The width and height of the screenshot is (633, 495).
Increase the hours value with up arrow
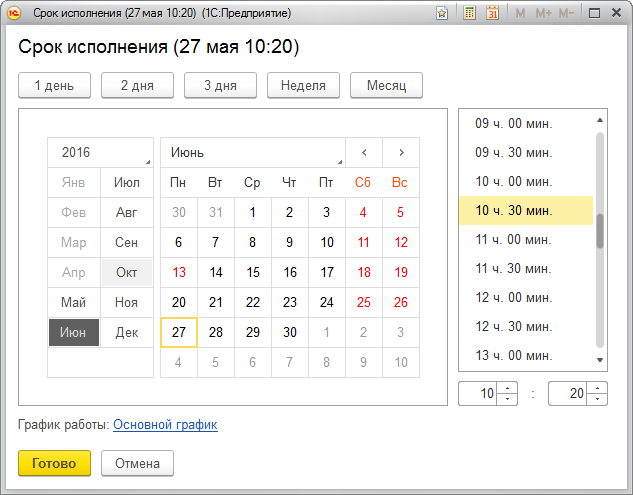click(x=508, y=388)
